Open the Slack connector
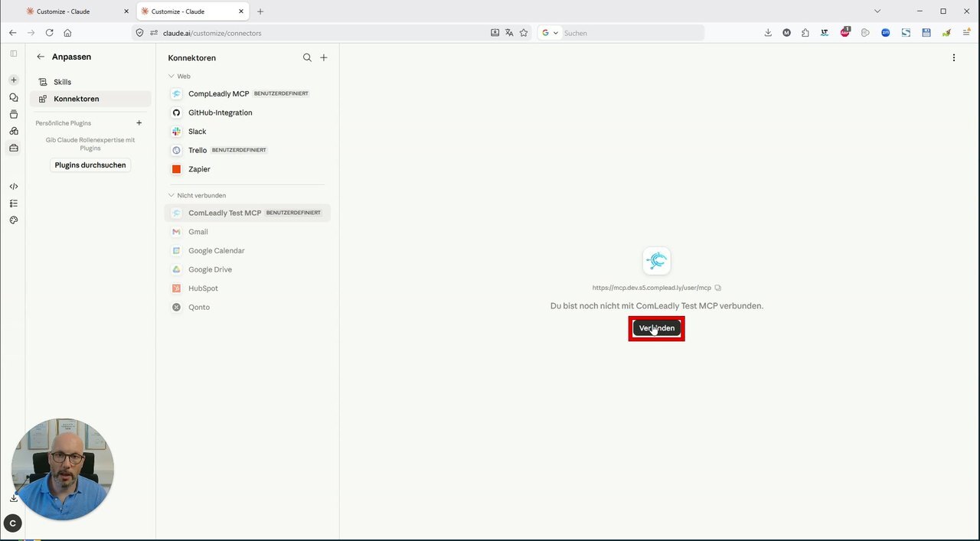 [247, 132]
